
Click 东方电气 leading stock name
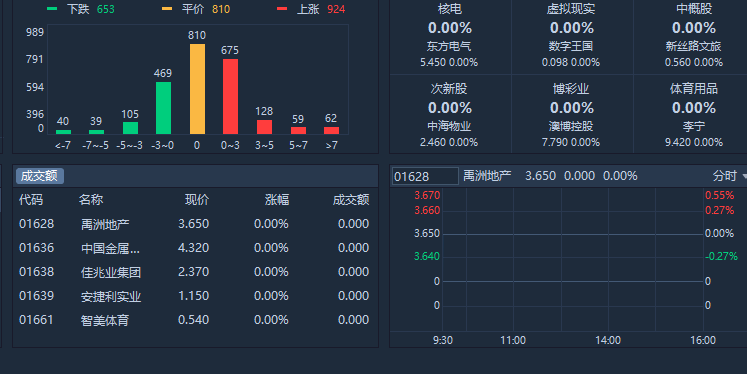click(x=449, y=46)
